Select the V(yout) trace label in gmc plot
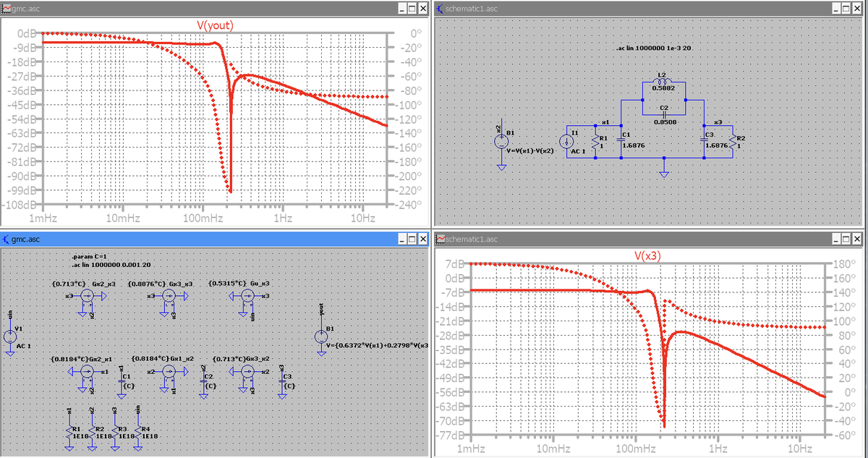The width and height of the screenshot is (868, 458). pos(215,25)
